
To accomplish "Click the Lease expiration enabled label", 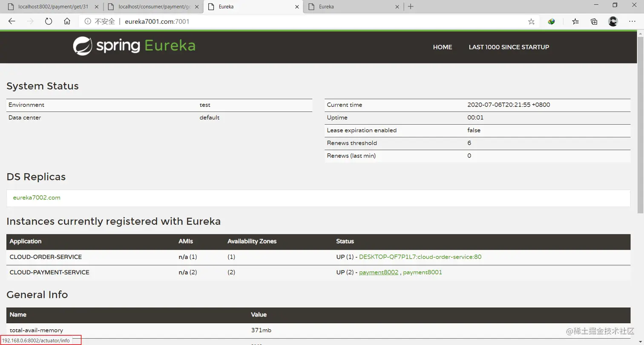I will tap(362, 130).
